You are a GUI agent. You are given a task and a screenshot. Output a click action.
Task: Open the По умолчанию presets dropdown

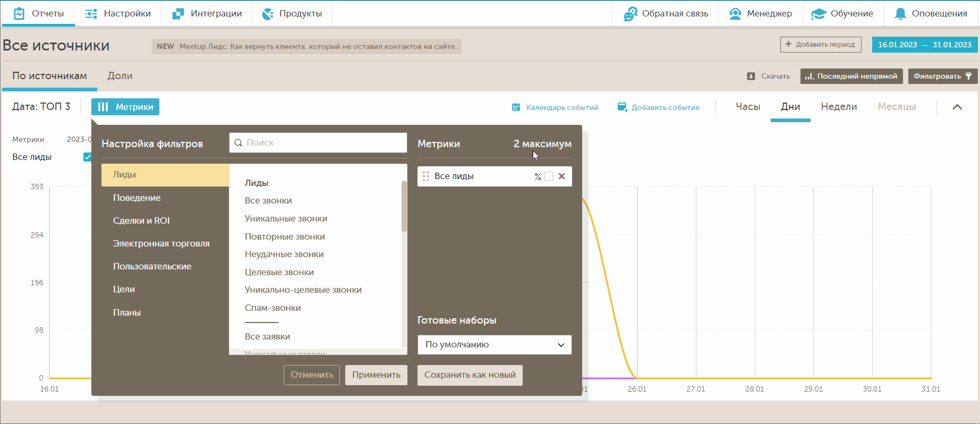(x=495, y=345)
